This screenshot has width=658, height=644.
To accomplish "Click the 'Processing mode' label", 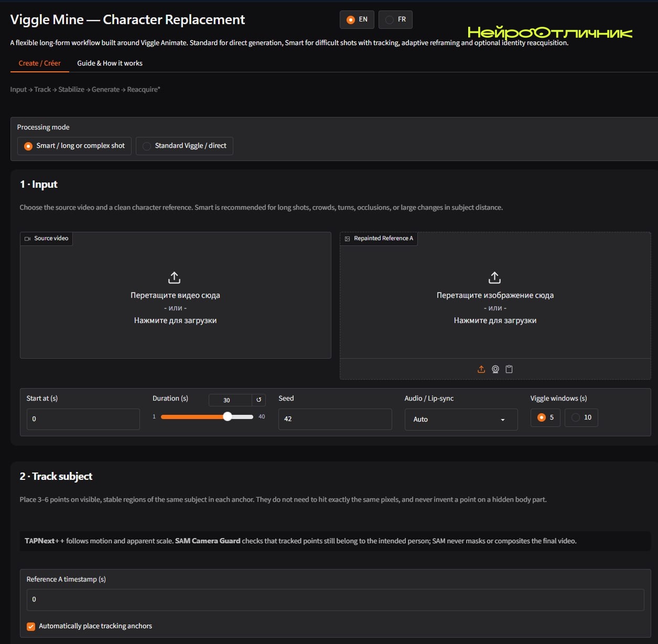I will [43, 127].
